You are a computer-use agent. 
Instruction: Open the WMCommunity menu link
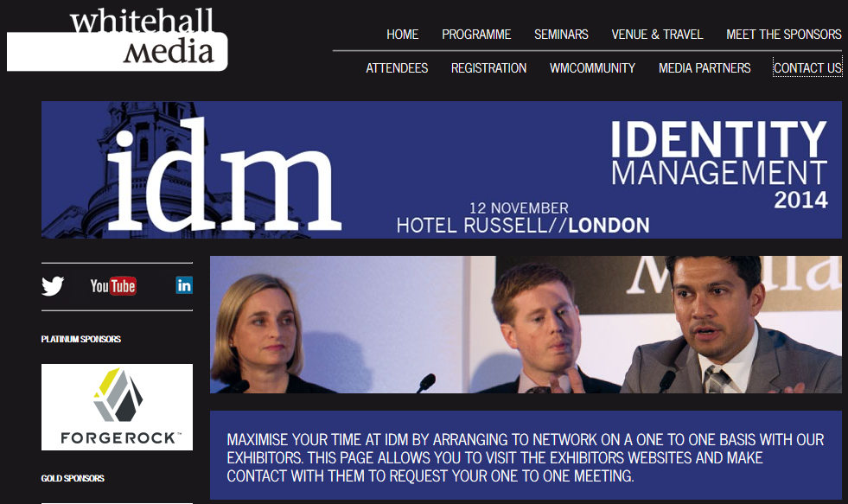pos(593,68)
